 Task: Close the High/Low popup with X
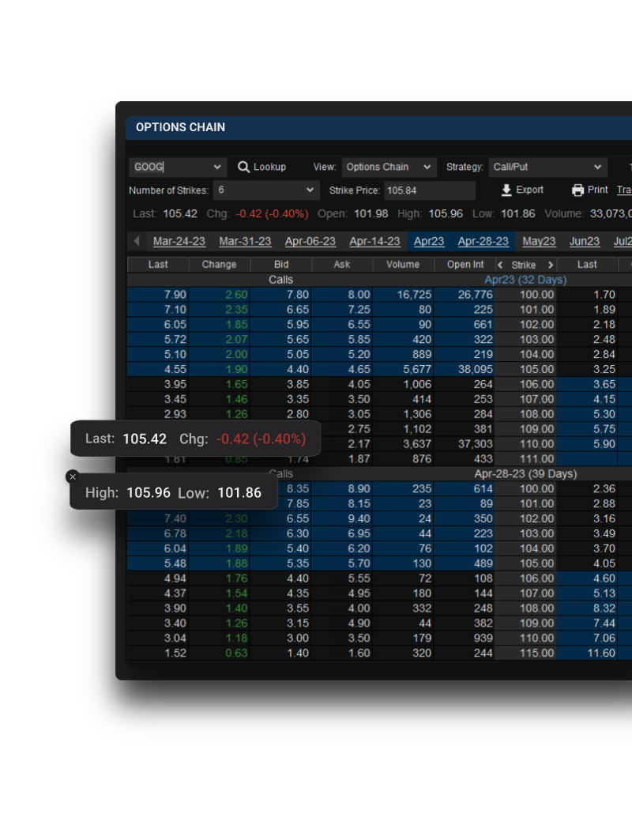pyautogui.click(x=73, y=477)
